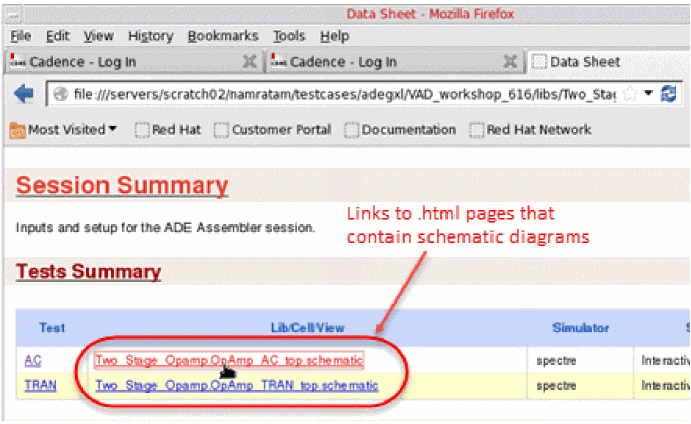Click the Session Summary heading link
Screen dimensions: 691x424
coord(122,186)
